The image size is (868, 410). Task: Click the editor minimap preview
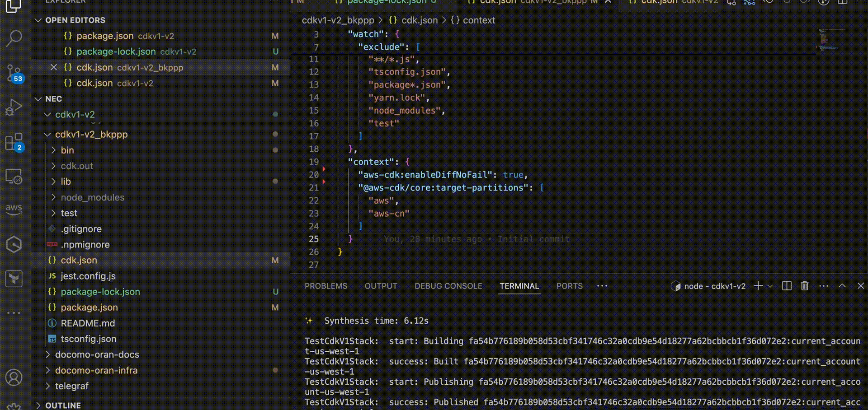click(828, 41)
